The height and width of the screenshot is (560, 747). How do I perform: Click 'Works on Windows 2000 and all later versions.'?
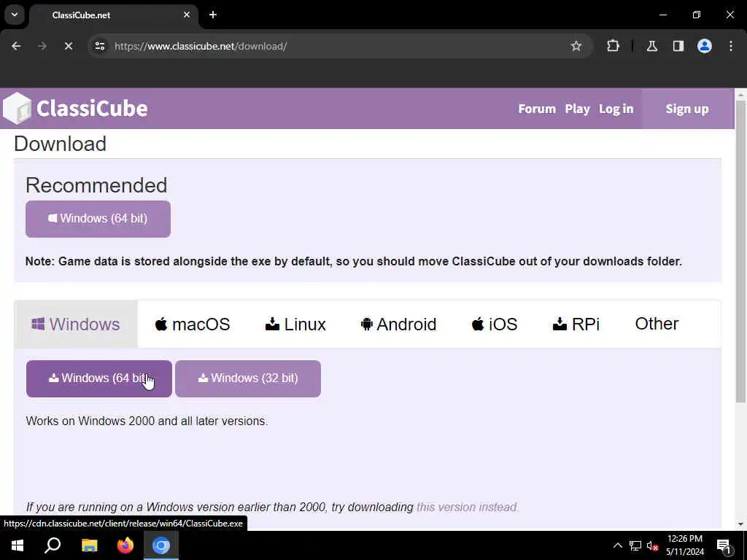[147, 421]
